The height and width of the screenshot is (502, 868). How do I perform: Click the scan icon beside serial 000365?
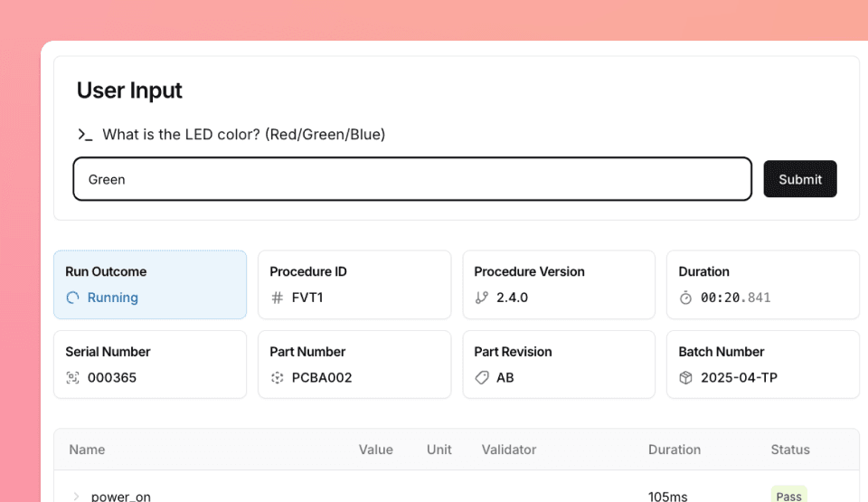pyautogui.click(x=73, y=378)
